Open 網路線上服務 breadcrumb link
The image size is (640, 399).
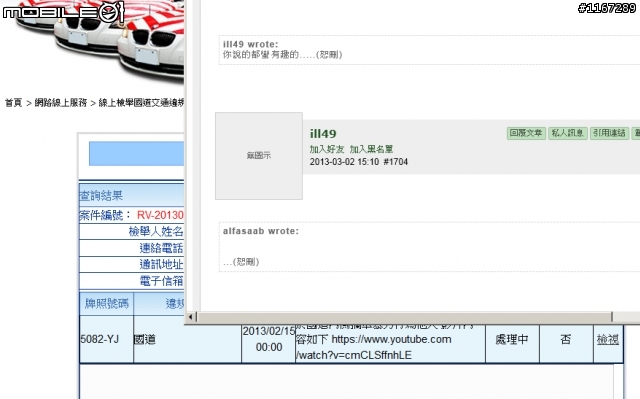click(61, 103)
